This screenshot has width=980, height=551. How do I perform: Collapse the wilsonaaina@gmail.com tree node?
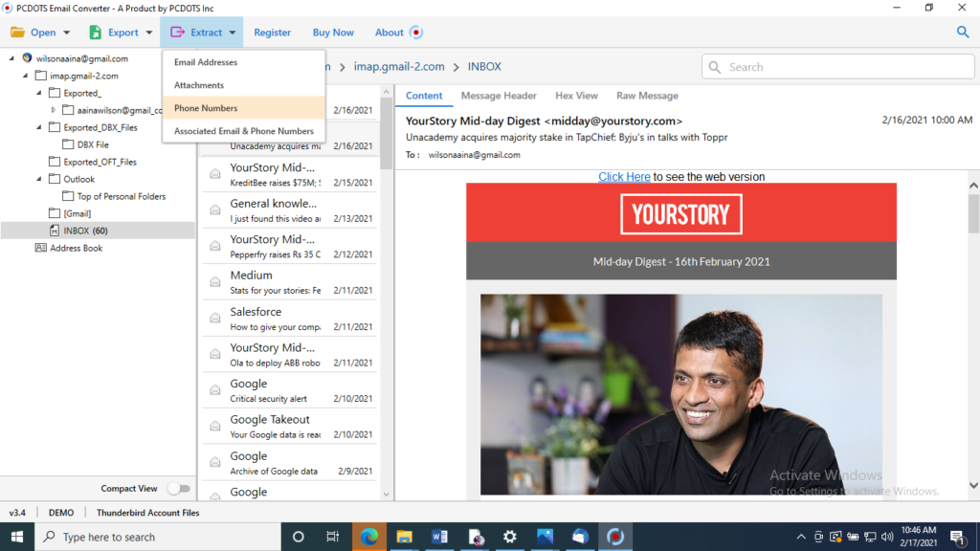click(x=11, y=58)
